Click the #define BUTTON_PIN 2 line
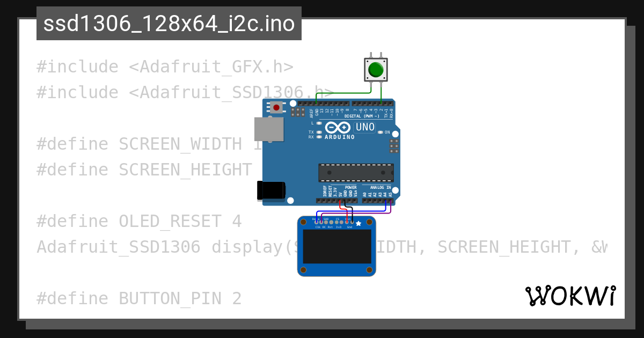The width and height of the screenshot is (644, 338). [139, 298]
